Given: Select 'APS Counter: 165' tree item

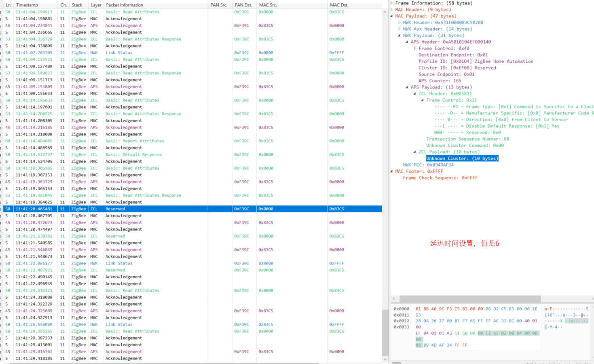Looking at the screenshot, I should pyautogui.click(x=440, y=81).
